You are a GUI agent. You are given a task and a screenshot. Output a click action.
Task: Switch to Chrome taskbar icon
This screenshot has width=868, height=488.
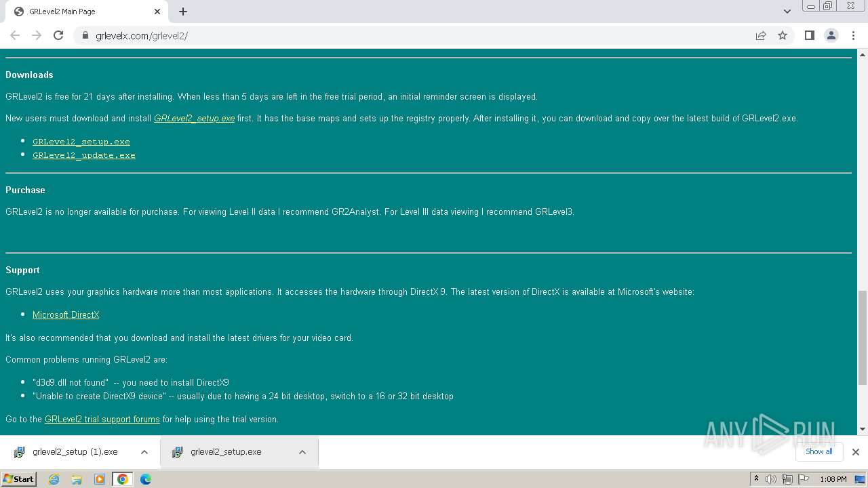[123, 479]
